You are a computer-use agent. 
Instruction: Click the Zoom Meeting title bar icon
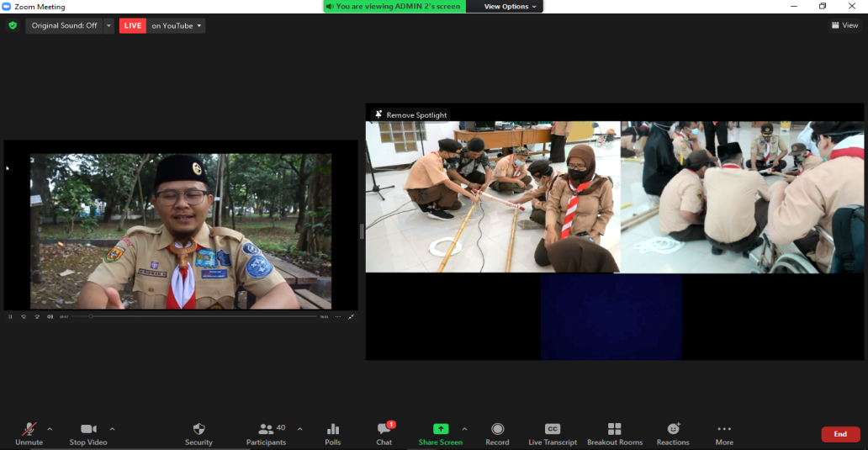[7, 7]
